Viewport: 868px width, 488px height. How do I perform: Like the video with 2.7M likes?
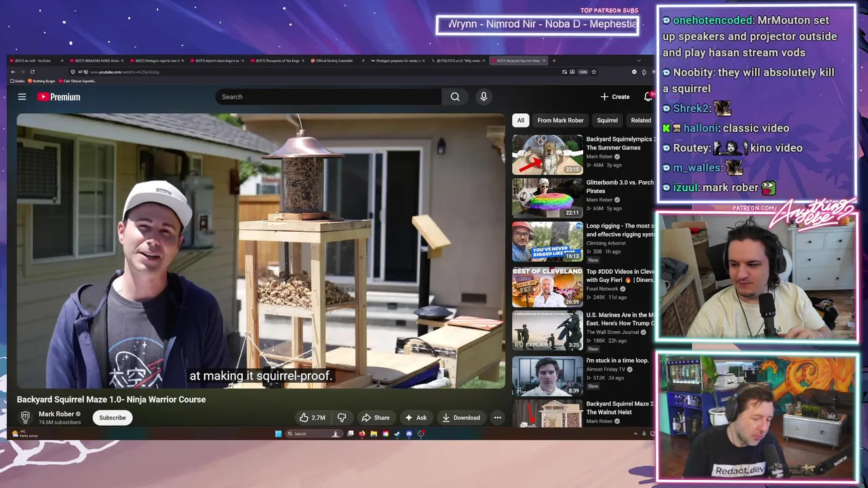point(313,418)
